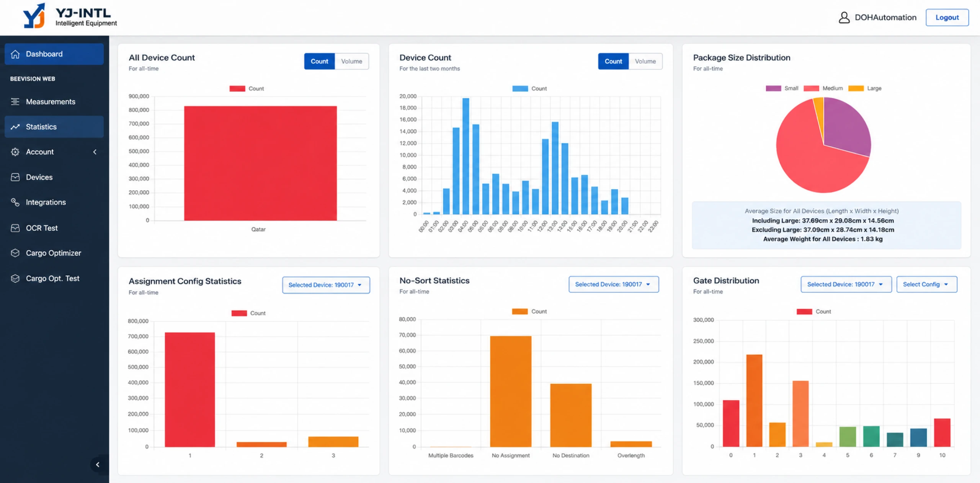The image size is (980, 483).
Task: Click the OCR Test sidebar icon
Action: 15,228
